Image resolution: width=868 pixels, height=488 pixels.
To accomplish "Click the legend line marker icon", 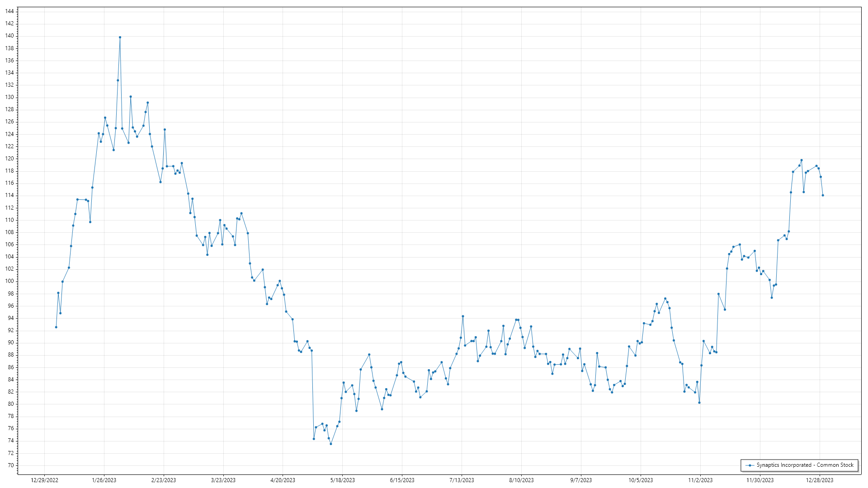I will [x=750, y=465].
